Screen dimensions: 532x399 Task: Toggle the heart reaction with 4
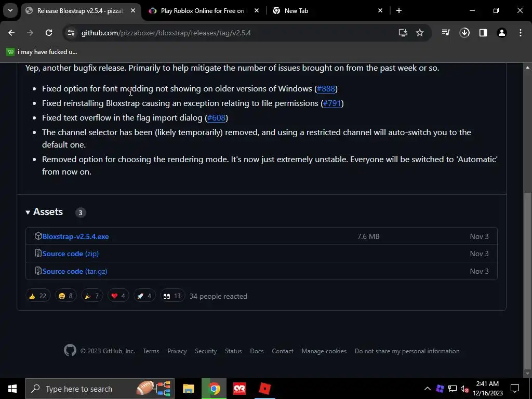pos(118,296)
